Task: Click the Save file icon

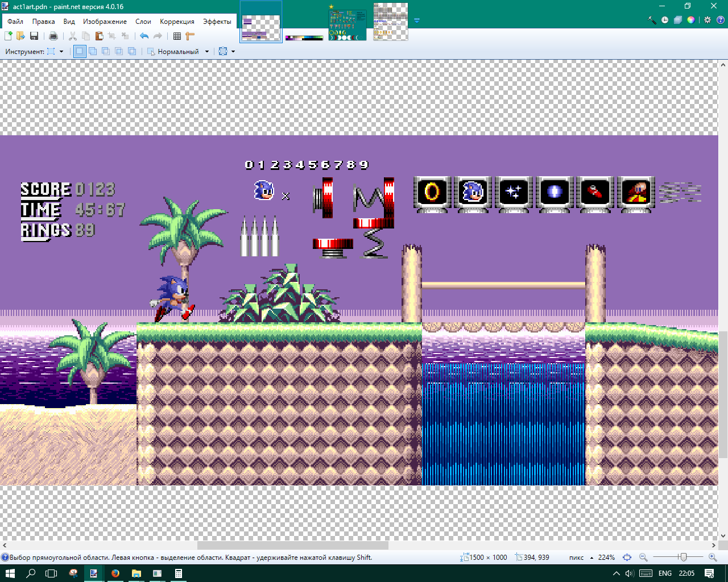Action: pyautogui.click(x=34, y=36)
